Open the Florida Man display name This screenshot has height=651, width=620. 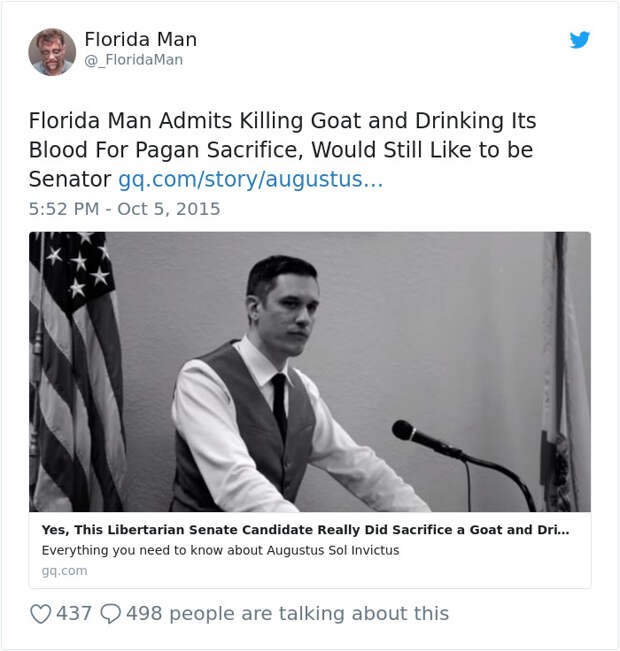click(140, 39)
